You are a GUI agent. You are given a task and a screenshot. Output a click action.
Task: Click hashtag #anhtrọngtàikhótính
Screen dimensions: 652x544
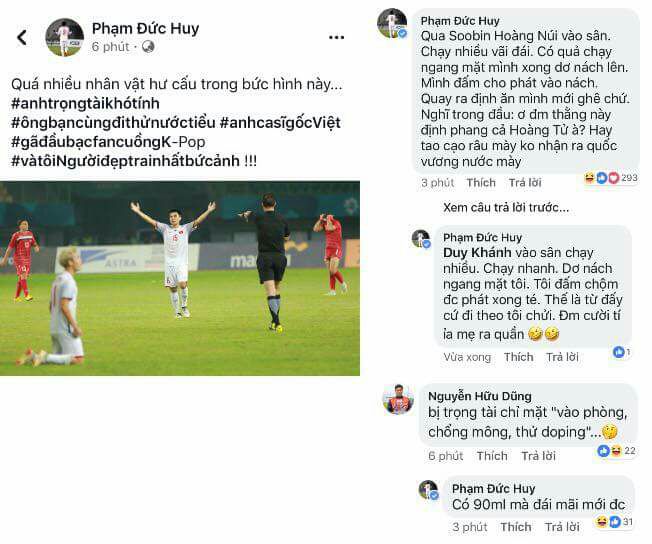click(85, 104)
